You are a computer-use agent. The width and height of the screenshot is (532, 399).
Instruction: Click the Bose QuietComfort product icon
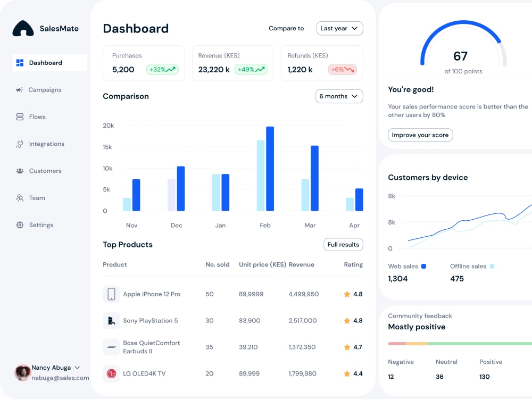tap(111, 347)
